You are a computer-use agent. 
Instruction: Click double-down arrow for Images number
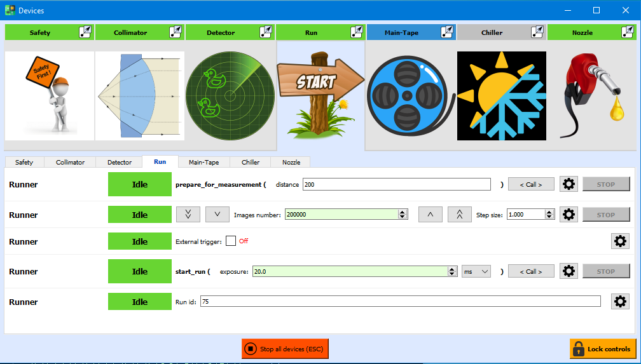(188, 215)
